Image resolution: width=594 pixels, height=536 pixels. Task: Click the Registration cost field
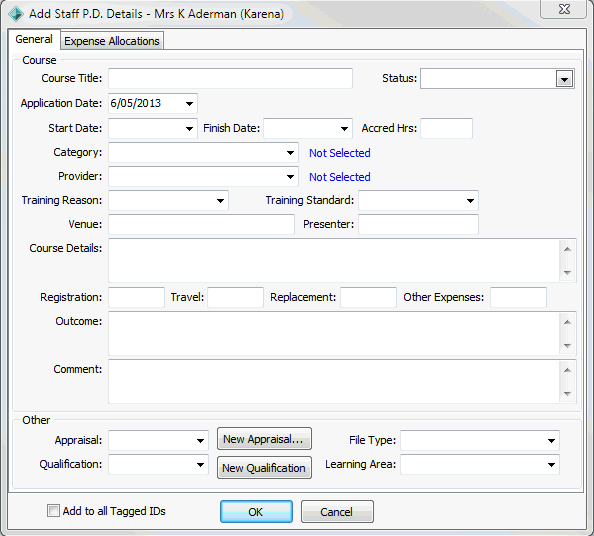tap(136, 297)
